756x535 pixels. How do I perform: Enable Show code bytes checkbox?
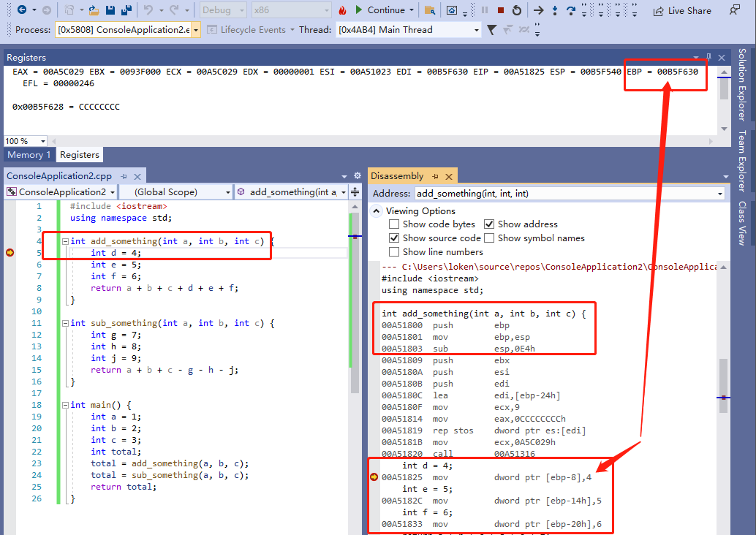(x=394, y=224)
